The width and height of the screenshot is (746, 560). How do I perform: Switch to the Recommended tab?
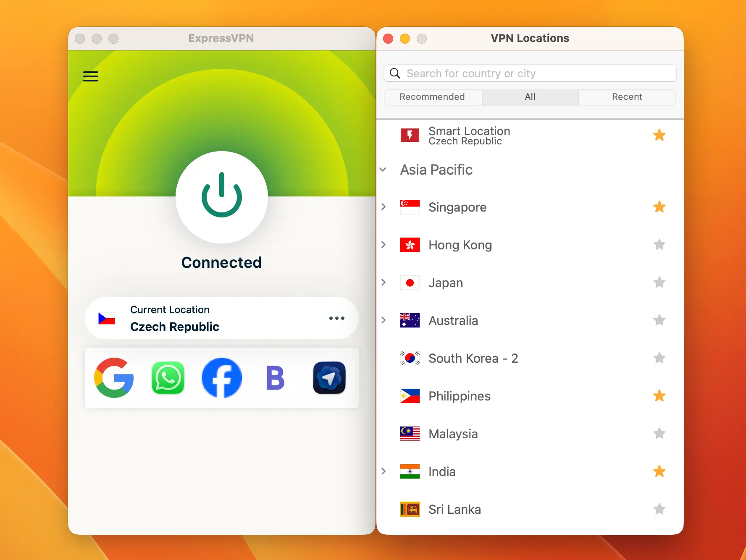coord(433,97)
